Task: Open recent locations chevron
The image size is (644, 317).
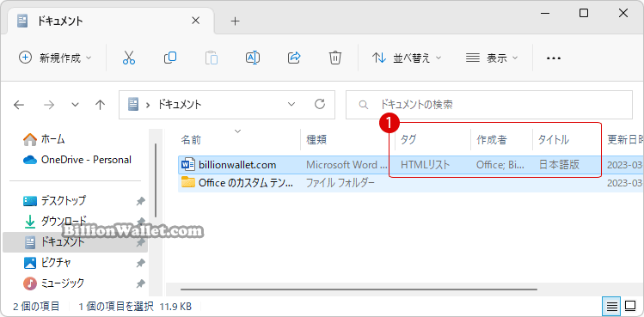Action: (75, 105)
